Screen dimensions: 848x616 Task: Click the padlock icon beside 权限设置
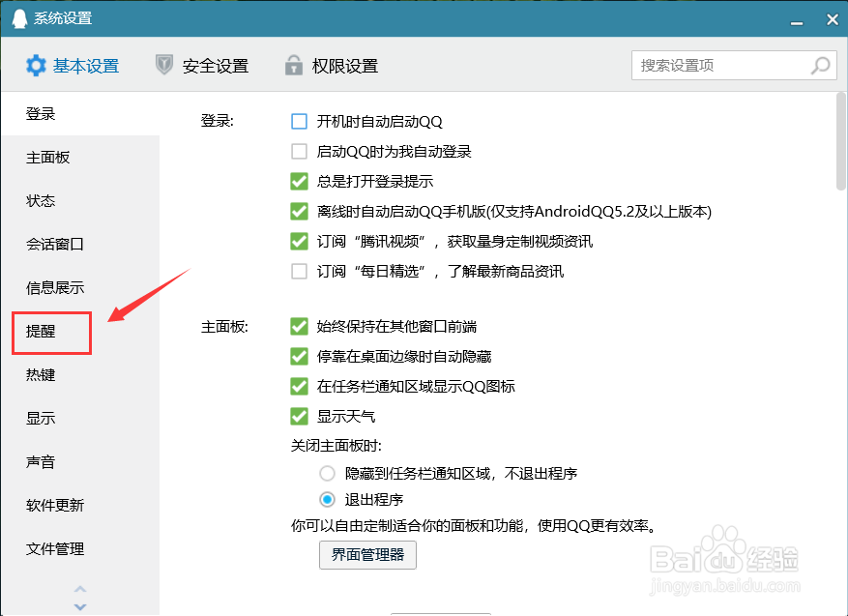[294, 65]
